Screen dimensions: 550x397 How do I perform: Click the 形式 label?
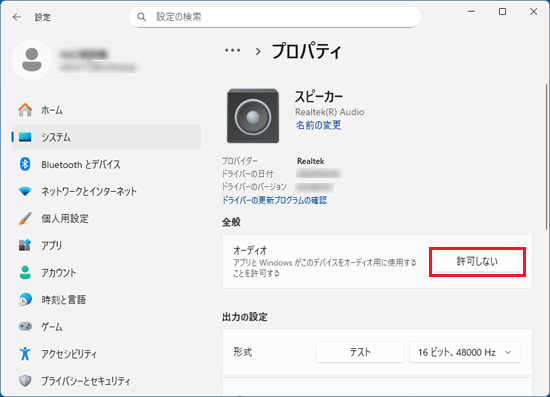243,352
